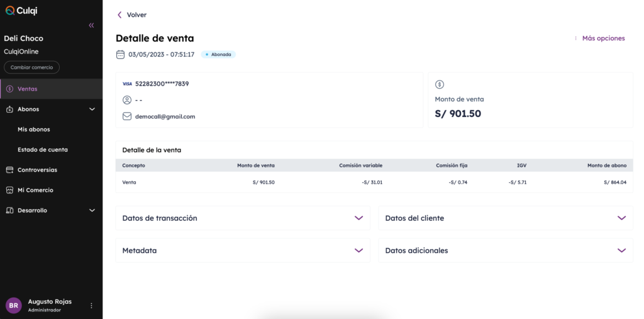Click the Ventas coin icon in sidebar
644x319 pixels.
click(10, 89)
